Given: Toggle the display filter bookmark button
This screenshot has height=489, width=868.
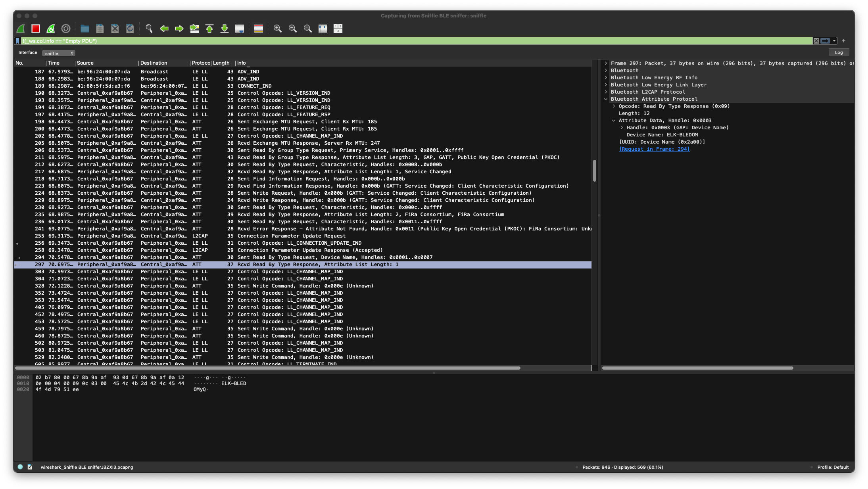Looking at the screenshot, I should 17,41.
